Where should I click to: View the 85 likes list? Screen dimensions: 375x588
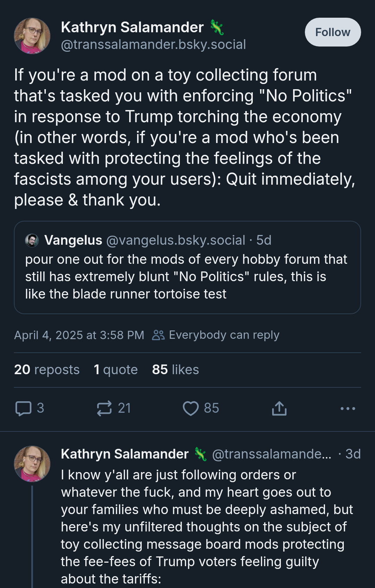(x=175, y=370)
